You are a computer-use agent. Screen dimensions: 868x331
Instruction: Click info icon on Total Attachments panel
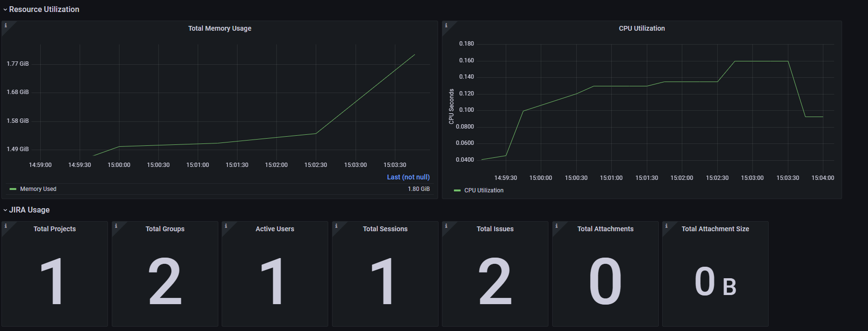[557, 226]
